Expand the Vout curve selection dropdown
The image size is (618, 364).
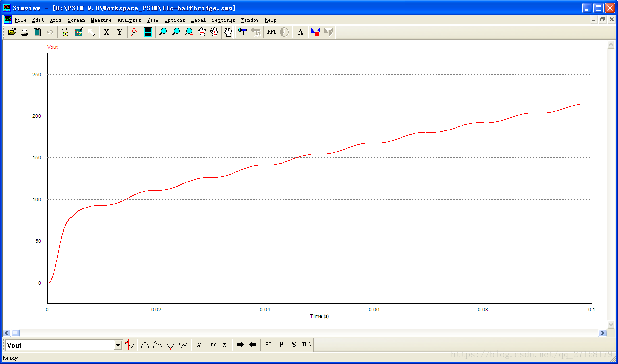point(117,345)
